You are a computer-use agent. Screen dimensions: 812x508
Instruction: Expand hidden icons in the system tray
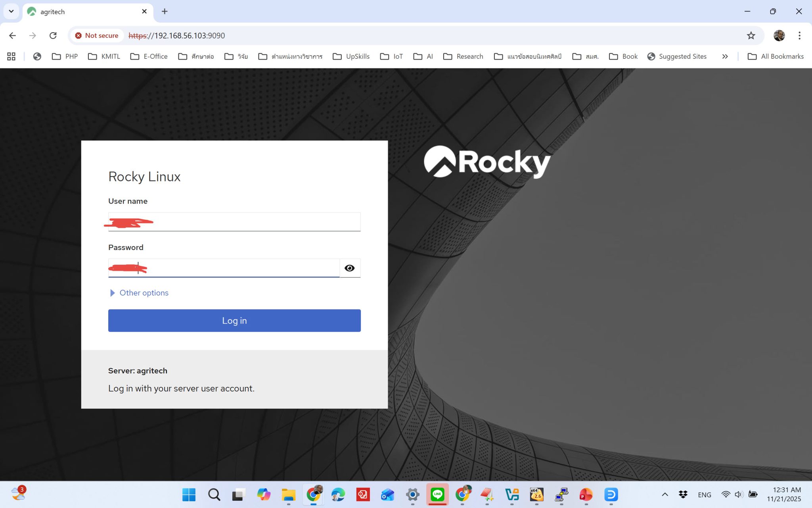click(665, 495)
